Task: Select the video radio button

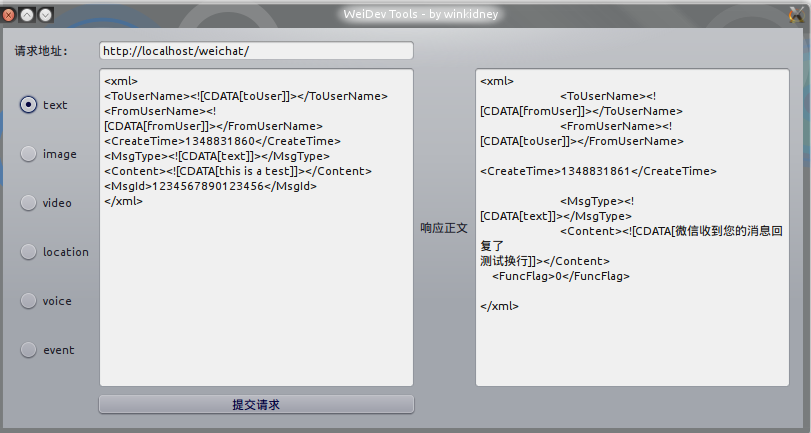Action: 29,203
